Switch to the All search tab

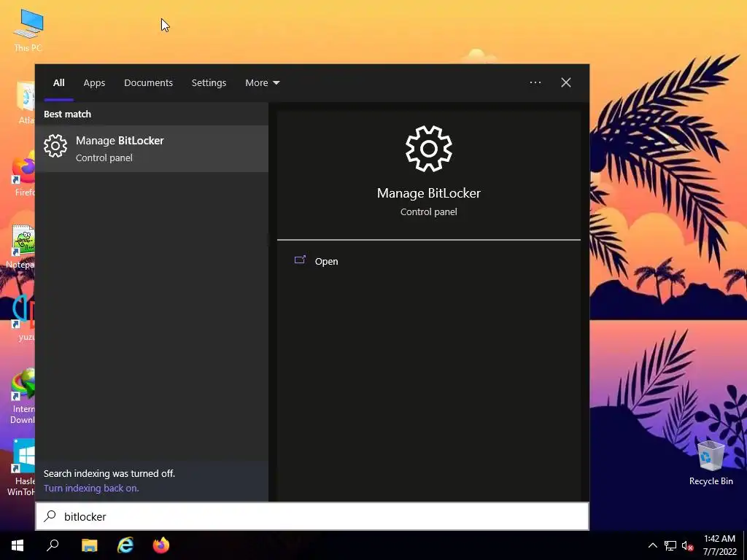[x=58, y=83]
